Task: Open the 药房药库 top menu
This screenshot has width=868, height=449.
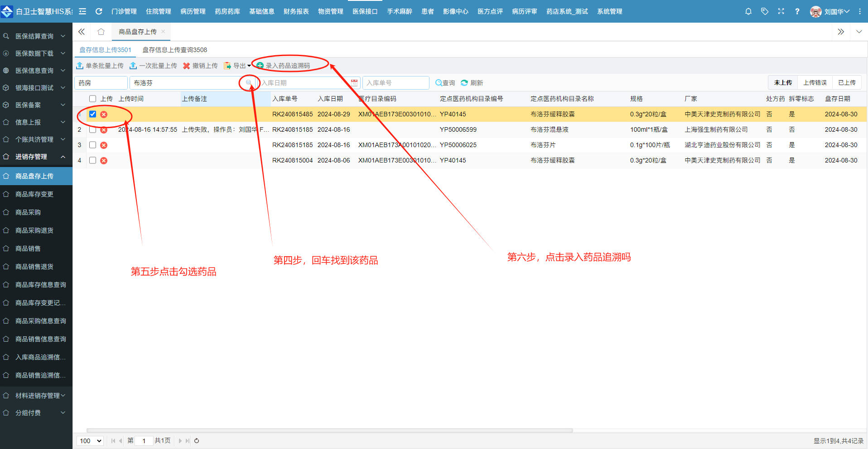Action: (x=227, y=11)
